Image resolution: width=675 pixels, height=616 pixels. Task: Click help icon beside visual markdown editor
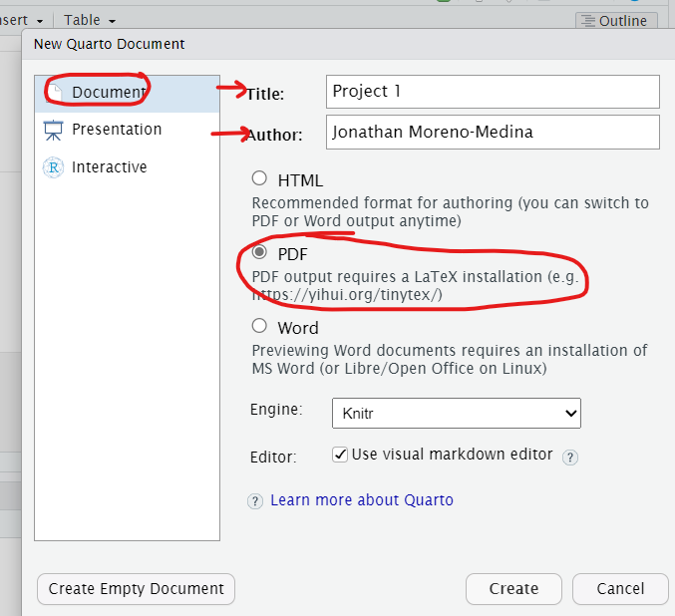click(570, 457)
